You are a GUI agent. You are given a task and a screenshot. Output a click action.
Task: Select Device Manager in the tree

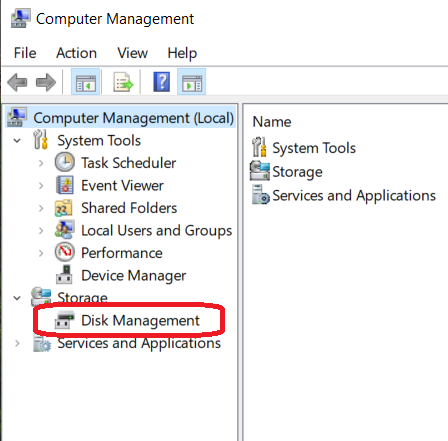134,276
